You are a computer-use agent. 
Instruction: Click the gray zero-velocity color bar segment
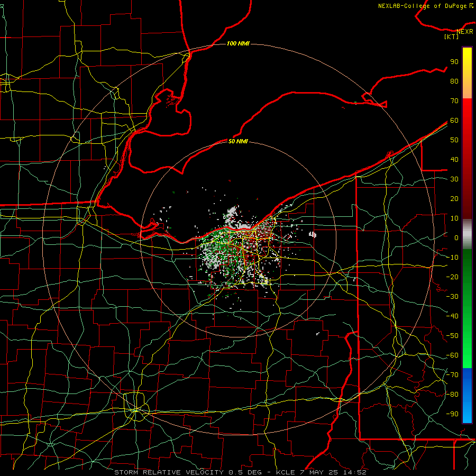click(467, 234)
